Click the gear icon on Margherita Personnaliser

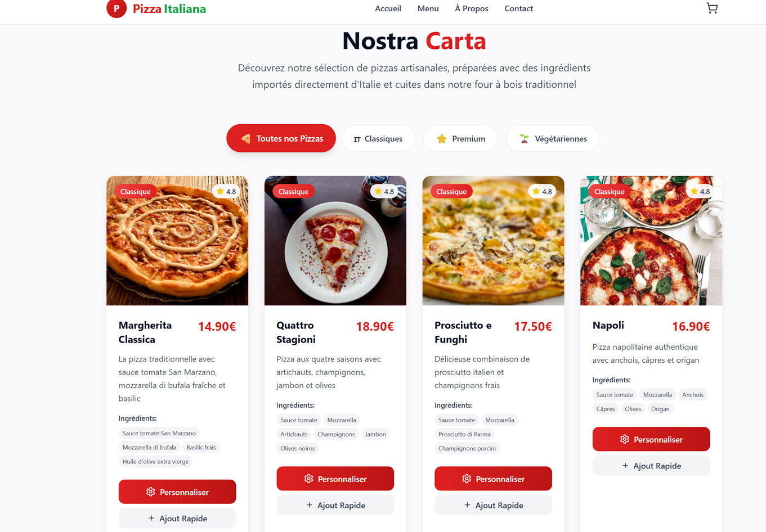pyautogui.click(x=150, y=492)
